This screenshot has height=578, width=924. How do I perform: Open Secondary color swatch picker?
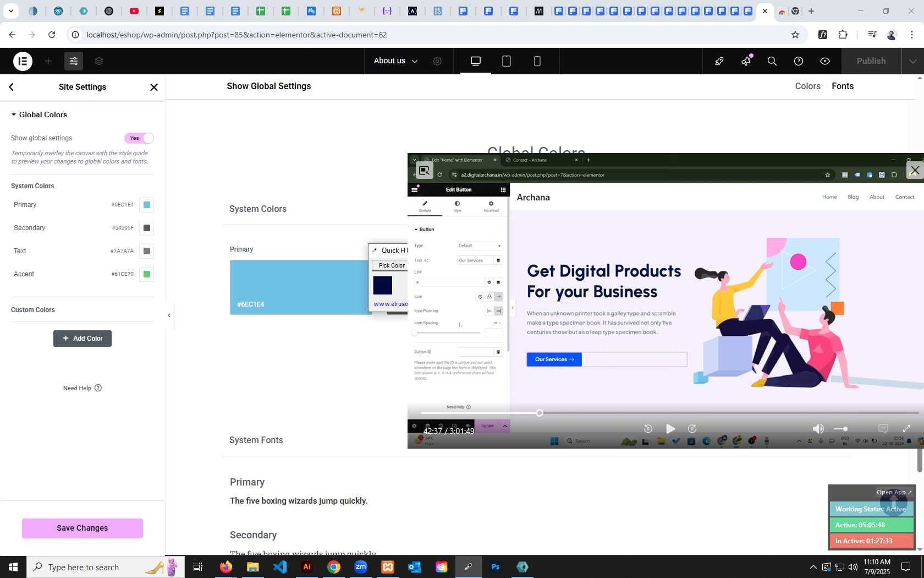(146, 228)
